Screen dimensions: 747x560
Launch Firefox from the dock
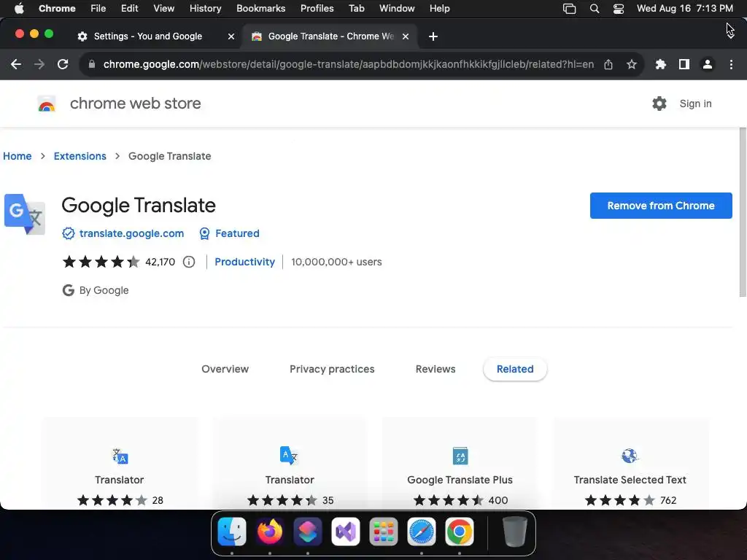point(270,532)
